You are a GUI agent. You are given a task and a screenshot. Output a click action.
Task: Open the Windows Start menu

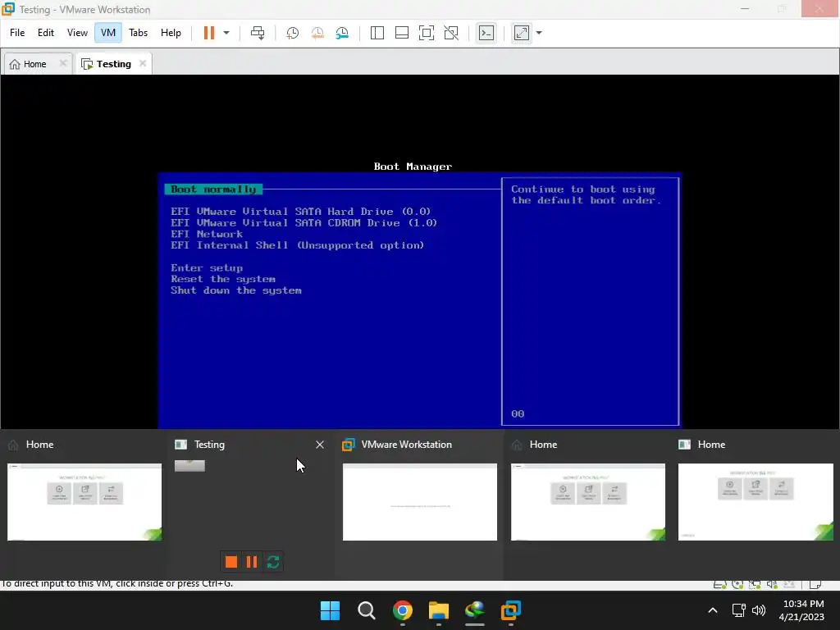330,610
